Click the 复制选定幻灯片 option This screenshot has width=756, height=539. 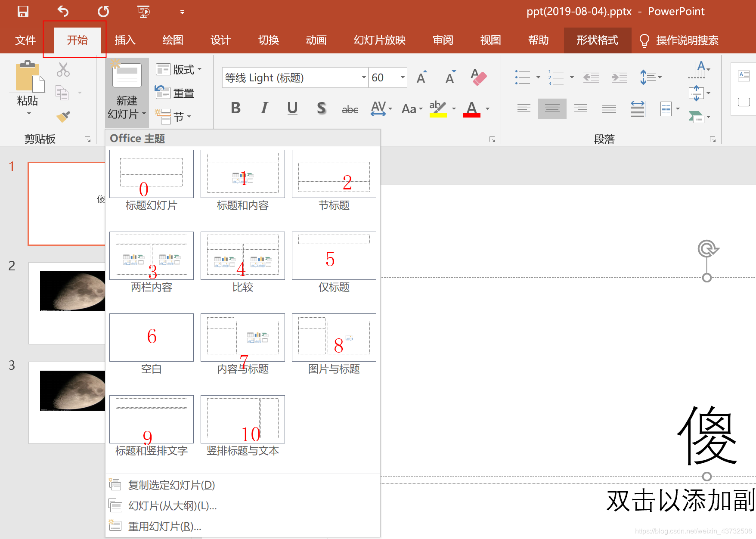pyautogui.click(x=170, y=485)
